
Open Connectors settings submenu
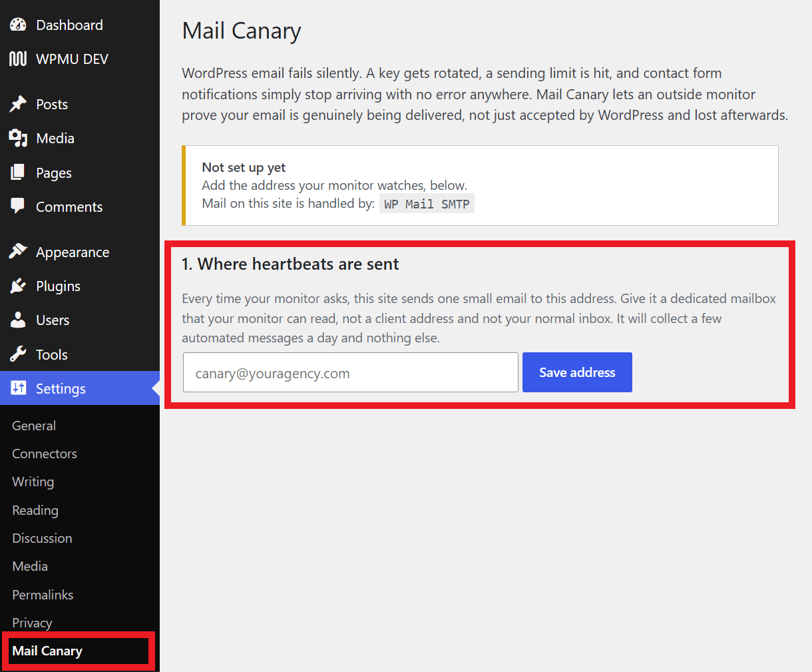[x=45, y=454]
